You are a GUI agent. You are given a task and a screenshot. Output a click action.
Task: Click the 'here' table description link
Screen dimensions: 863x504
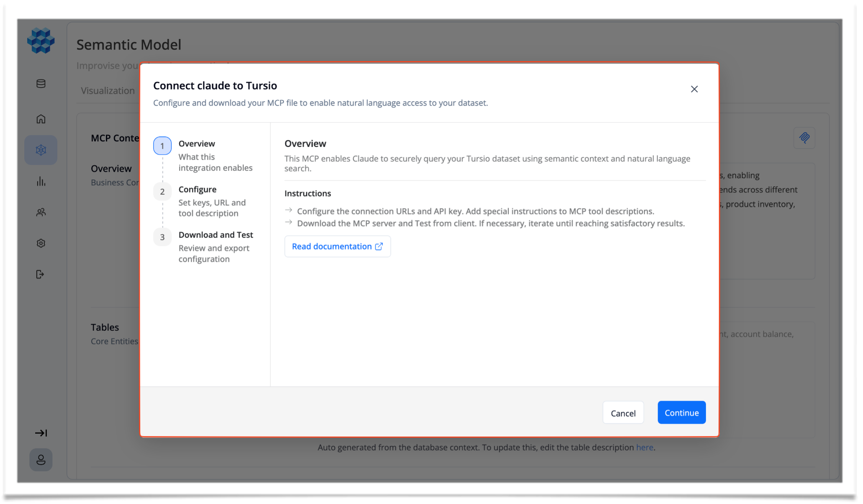tap(644, 448)
